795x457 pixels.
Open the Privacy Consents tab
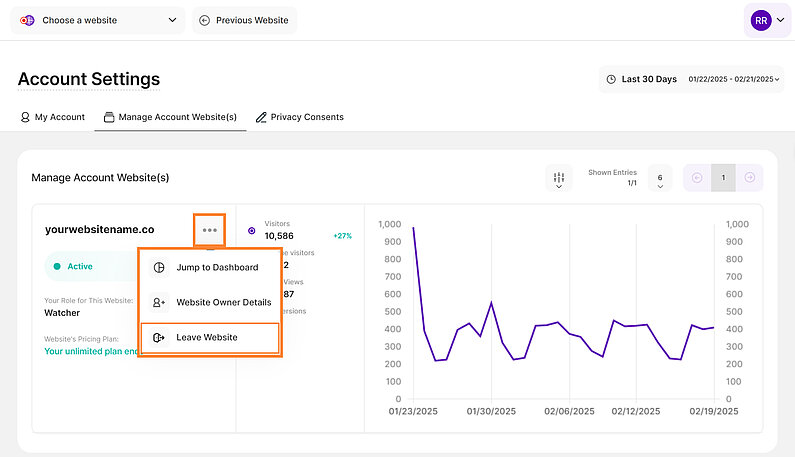point(299,117)
